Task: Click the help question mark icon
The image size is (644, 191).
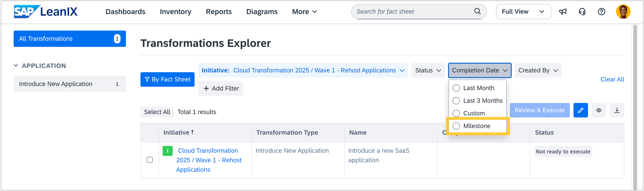Action: tap(601, 11)
